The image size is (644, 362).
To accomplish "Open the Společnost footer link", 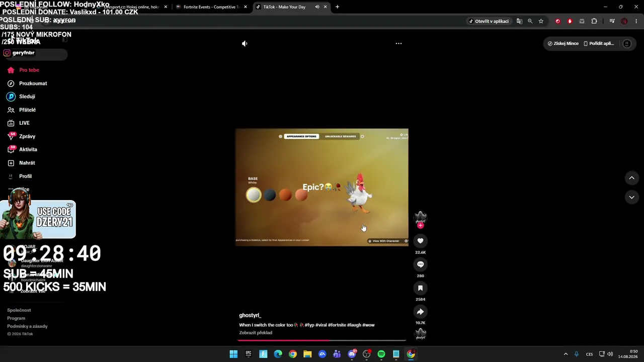I will pos(19,310).
